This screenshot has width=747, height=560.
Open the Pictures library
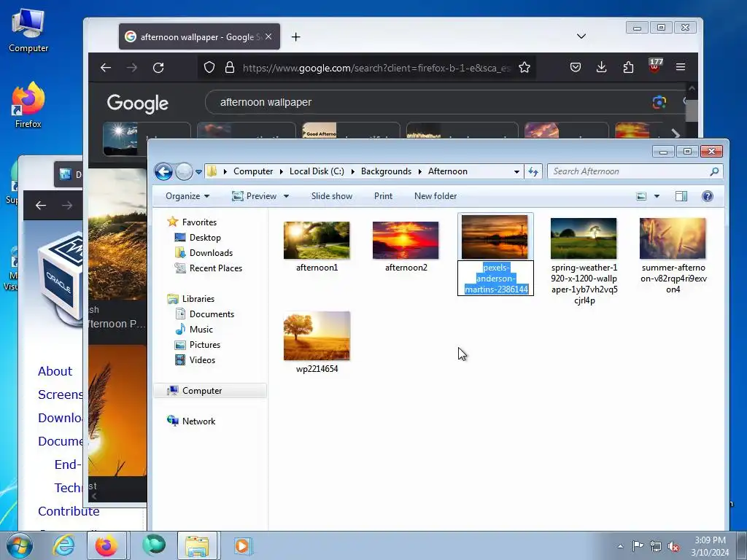tap(198, 345)
